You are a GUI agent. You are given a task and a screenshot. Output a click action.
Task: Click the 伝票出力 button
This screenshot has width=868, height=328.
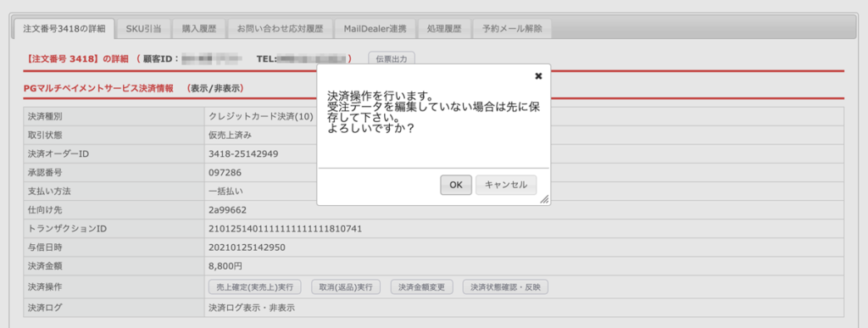[392, 58]
